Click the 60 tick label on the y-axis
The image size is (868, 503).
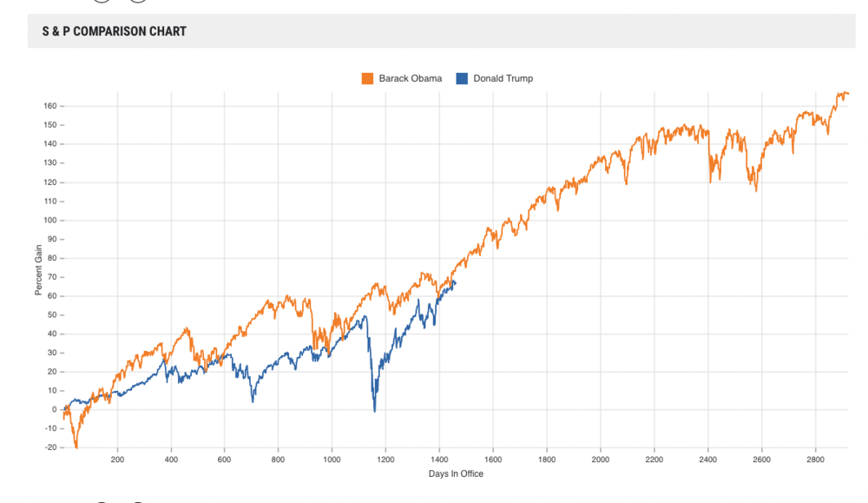[51, 296]
